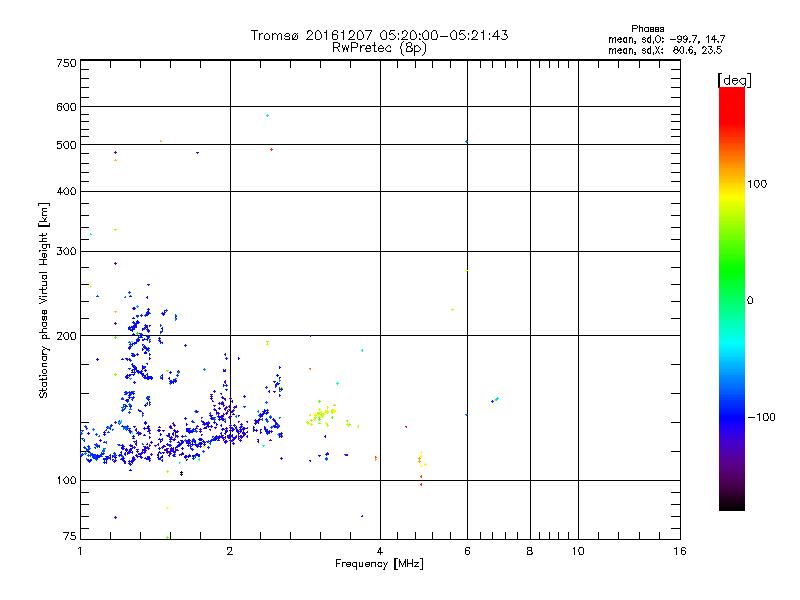Screen dimensions: 800x600
Task: Click the 'Phases' statistics heading
Action: (647, 29)
